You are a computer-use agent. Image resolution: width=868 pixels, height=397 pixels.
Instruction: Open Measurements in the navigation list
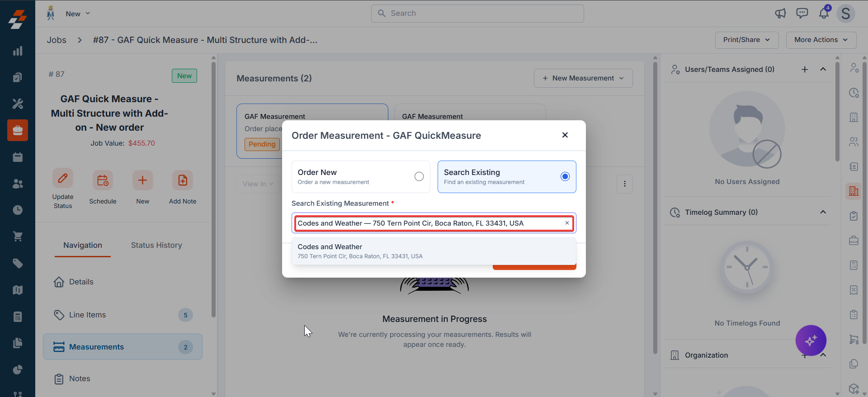click(x=123, y=347)
